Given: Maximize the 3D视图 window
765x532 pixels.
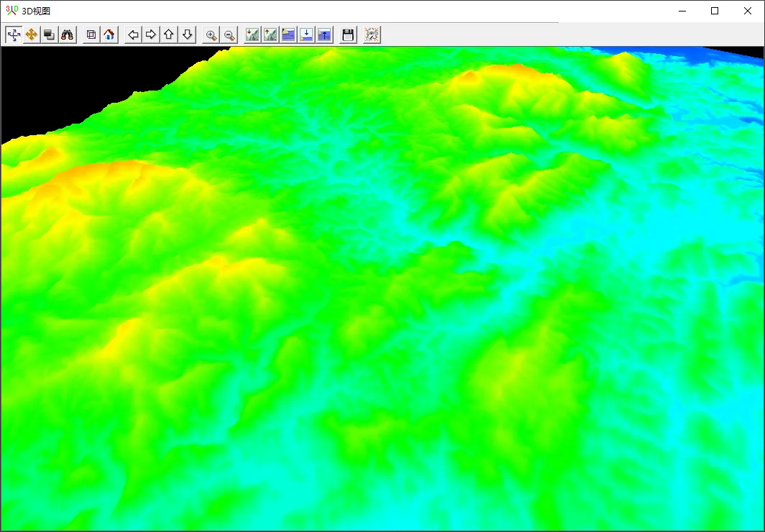Looking at the screenshot, I should point(715,11).
